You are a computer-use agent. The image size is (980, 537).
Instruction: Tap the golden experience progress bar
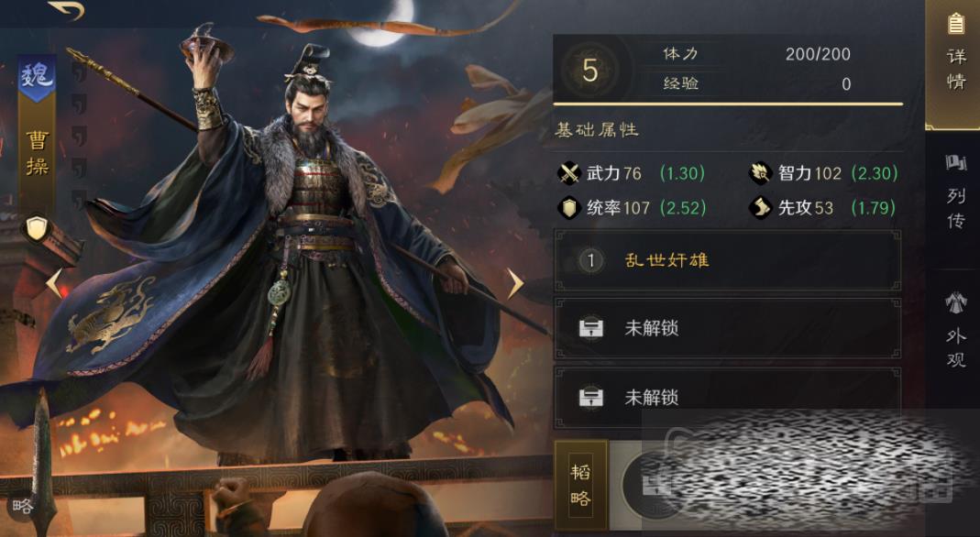728,104
